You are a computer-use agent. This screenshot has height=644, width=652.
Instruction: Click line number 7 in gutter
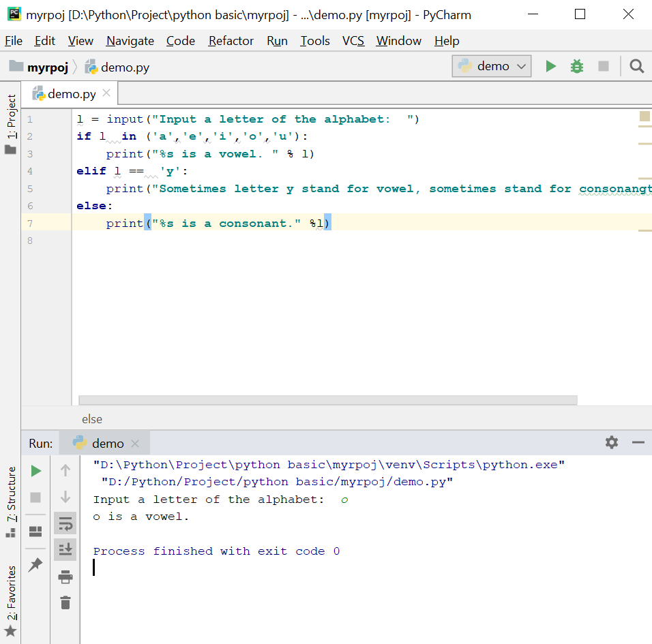[x=30, y=224]
